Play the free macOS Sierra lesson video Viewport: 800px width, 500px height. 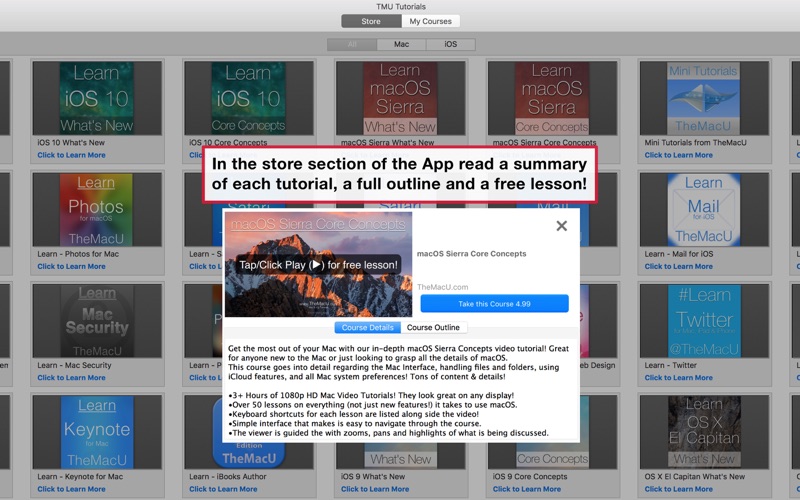pyautogui.click(x=316, y=265)
